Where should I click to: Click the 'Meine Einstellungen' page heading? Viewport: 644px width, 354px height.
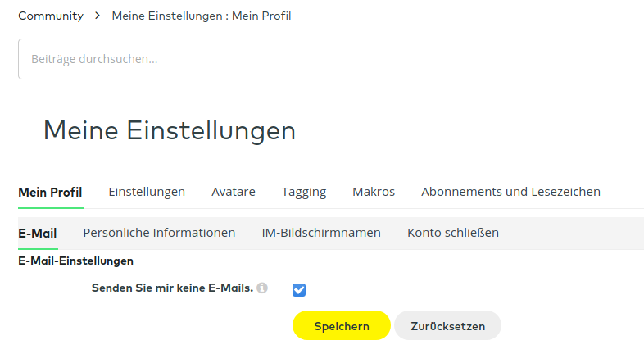170,130
